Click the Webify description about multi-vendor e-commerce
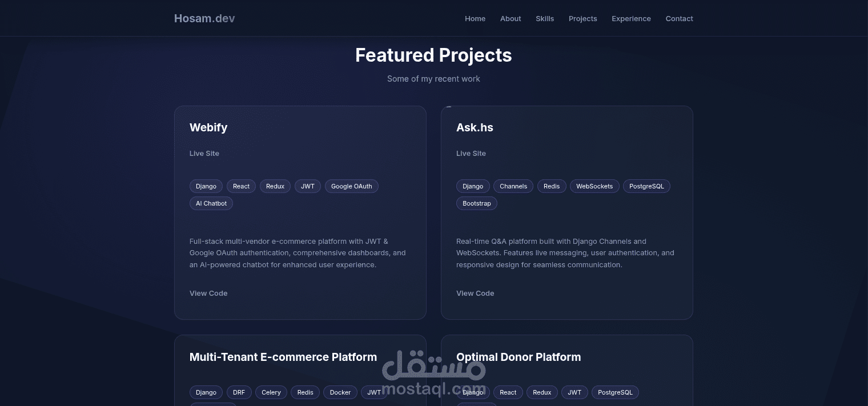This screenshot has width=868, height=406. 298,253
